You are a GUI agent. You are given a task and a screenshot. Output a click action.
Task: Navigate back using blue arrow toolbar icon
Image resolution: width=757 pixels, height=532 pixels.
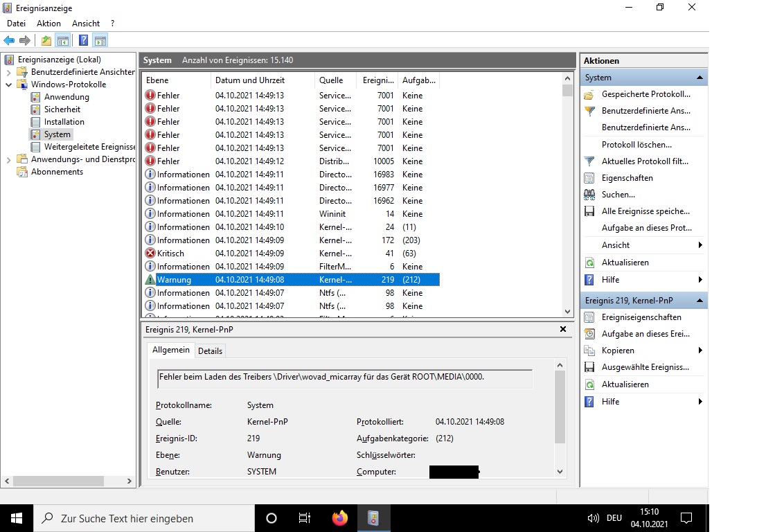pos(8,40)
